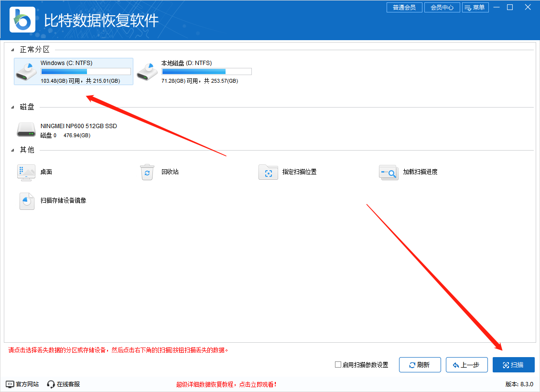Select the 加载扫描进度 label
540x392 pixels.
click(421, 172)
